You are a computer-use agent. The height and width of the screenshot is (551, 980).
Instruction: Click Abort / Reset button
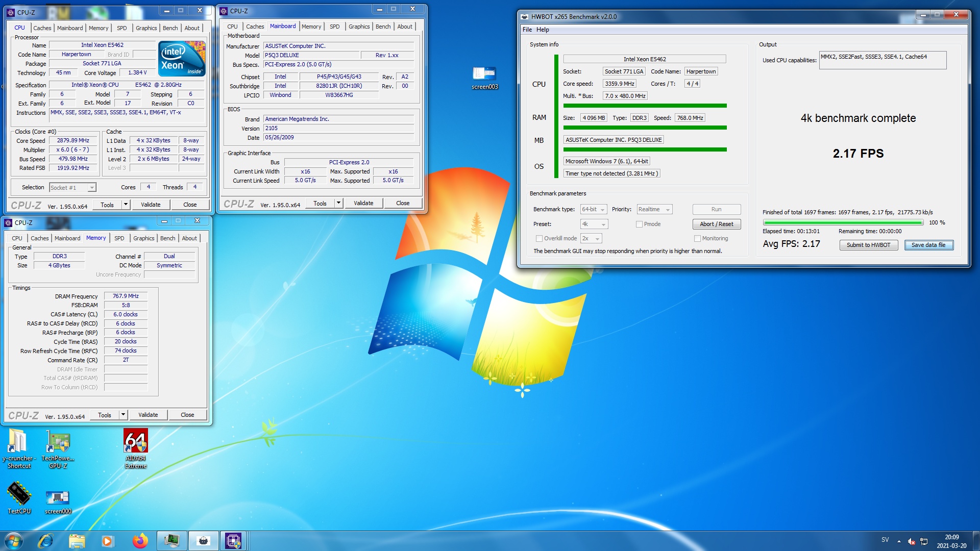tap(716, 224)
